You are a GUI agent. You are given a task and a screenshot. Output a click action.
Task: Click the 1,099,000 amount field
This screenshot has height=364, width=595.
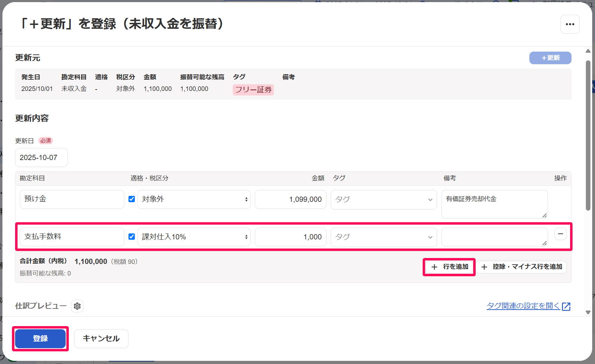coord(291,199)
